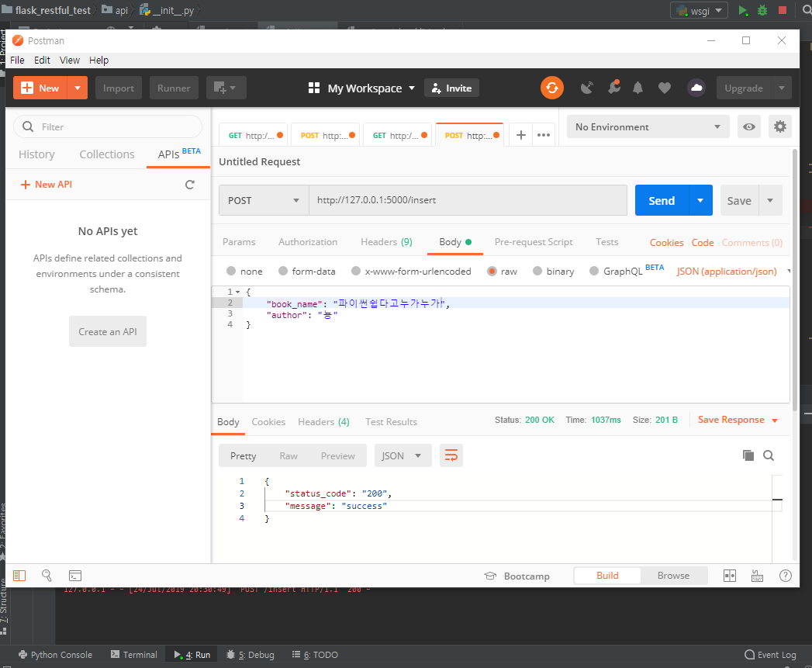Click the Invite button
Viewport: 812px width, 668px height.
(451, 88)
